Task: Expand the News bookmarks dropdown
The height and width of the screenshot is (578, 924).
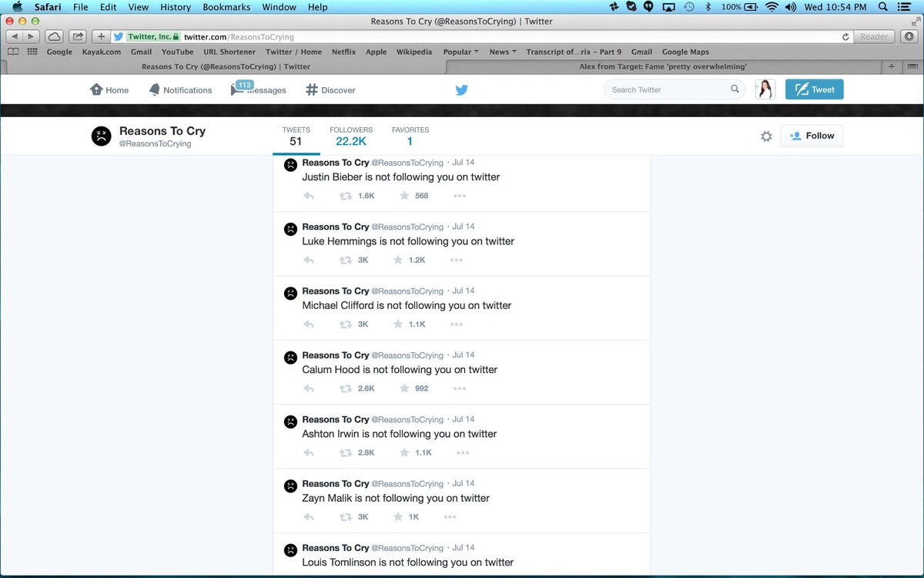Action: pos(504,52)
